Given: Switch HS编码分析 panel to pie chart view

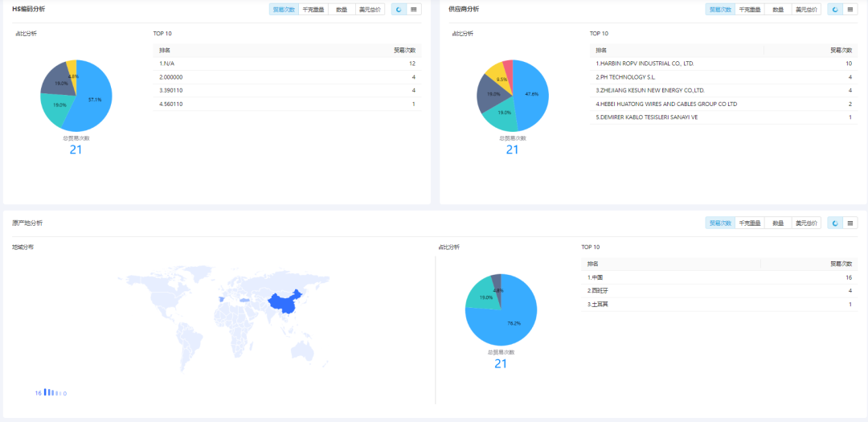Looking at the screenshot, I should coord(398,10).
